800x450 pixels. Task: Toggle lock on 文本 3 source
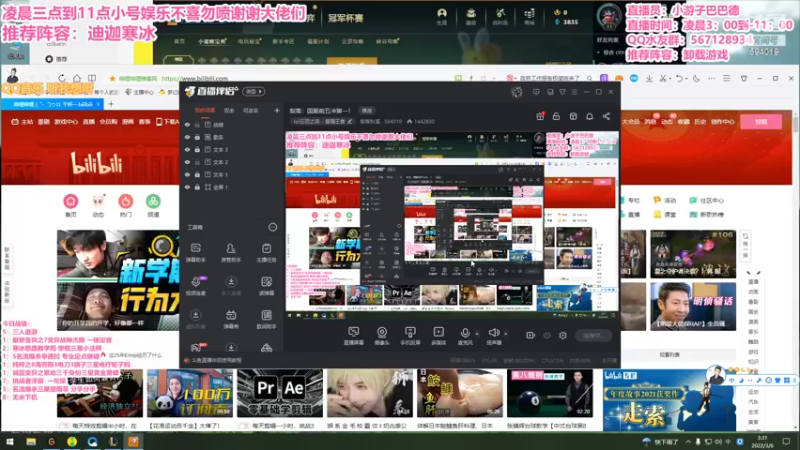pyautogui.click(x=197, y=149)
